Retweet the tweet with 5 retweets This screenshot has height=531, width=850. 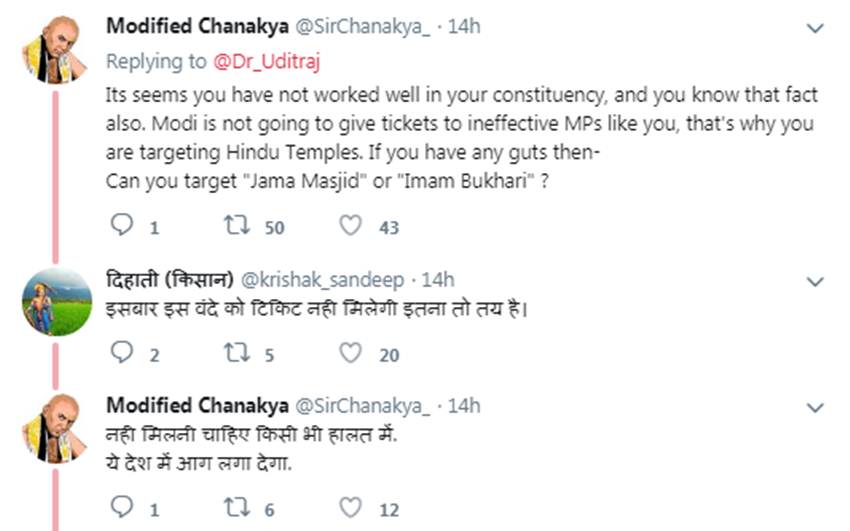237,353
